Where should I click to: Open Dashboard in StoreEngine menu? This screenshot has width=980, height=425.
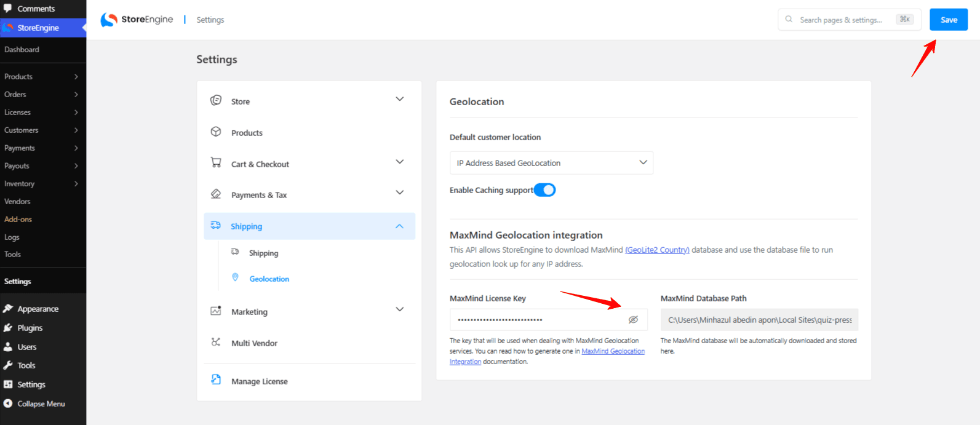pyautogui.click(x=22, y=49)
